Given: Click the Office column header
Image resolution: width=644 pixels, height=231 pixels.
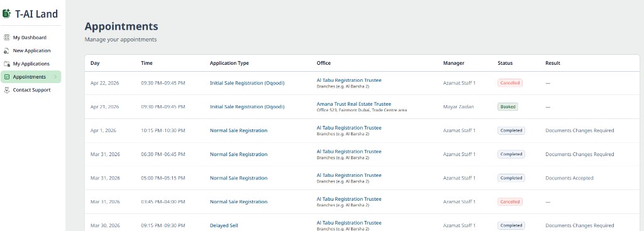Looking at the screenshot, I should pyautogui.click(x=324, y=64).
